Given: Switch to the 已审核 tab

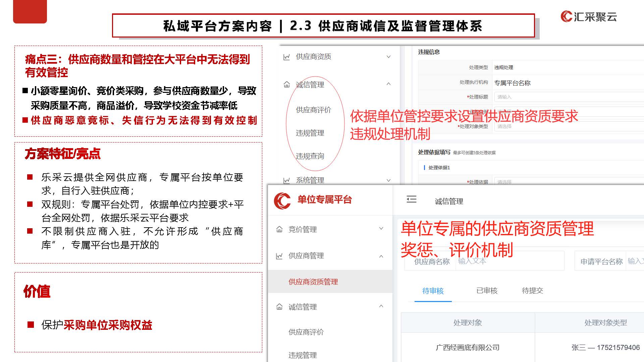Looking at the screenshot, I should tap(487, 291).
